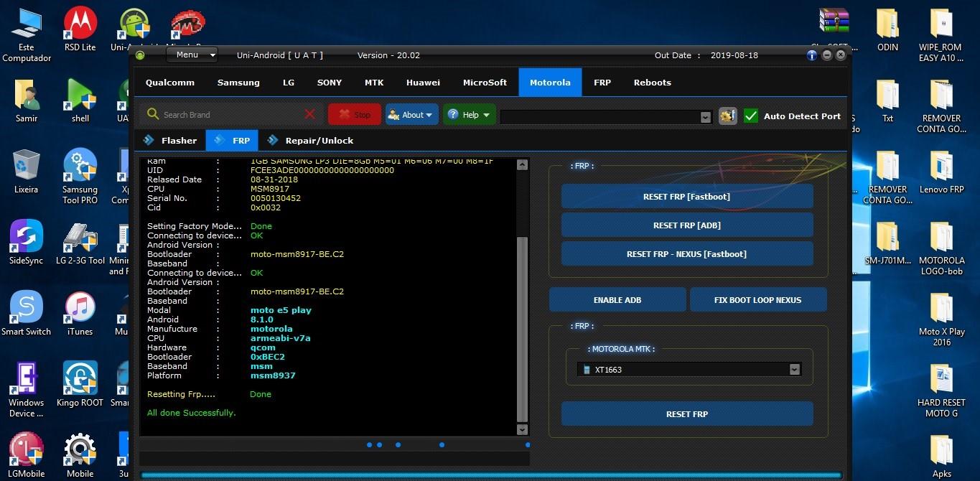
Task: Launch Smart Switch desktop icon
Action: (x=27, y=314)
